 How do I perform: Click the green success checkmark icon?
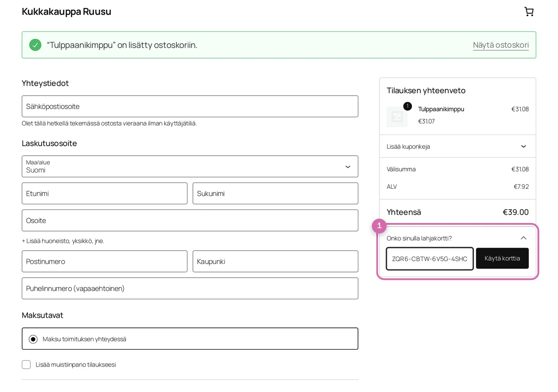(x=35, y=45)
